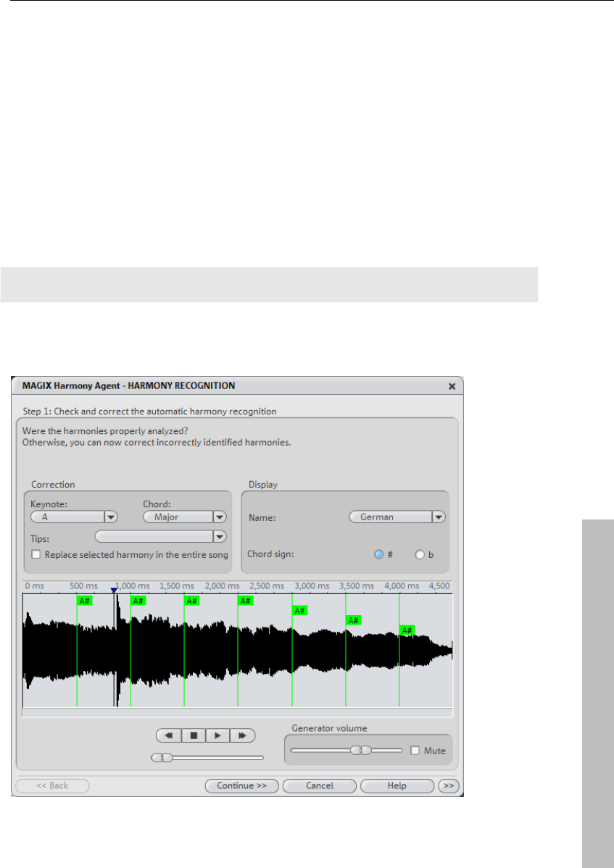Image resolution: width=614 pixels, height=868 pixels.
Task: Click the fast forward button
Action: 243,735
